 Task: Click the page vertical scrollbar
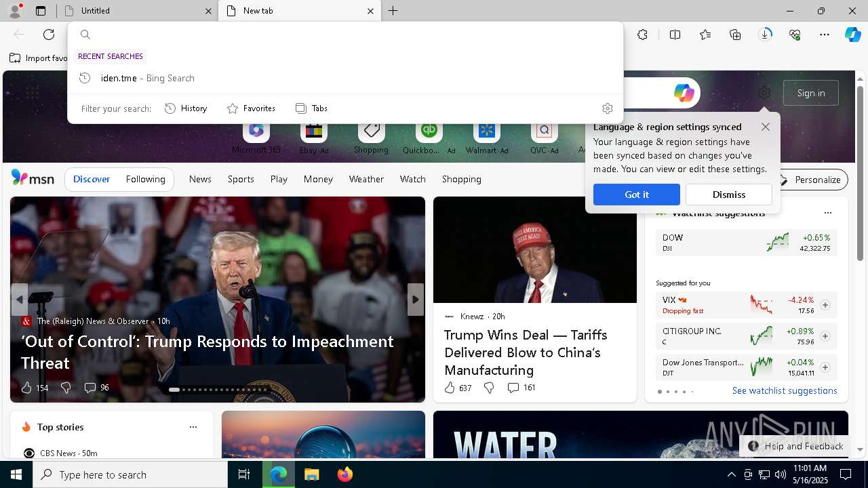point(860,173)
